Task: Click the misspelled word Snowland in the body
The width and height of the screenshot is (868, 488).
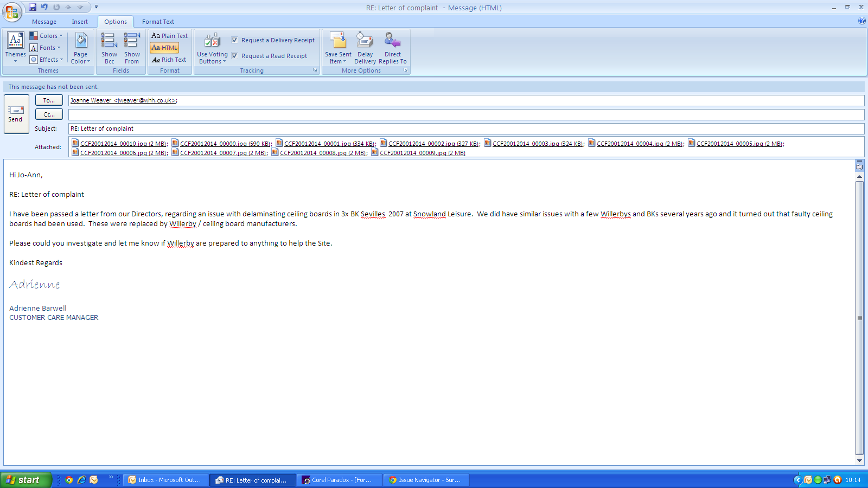Action: [x=429, y=214]
